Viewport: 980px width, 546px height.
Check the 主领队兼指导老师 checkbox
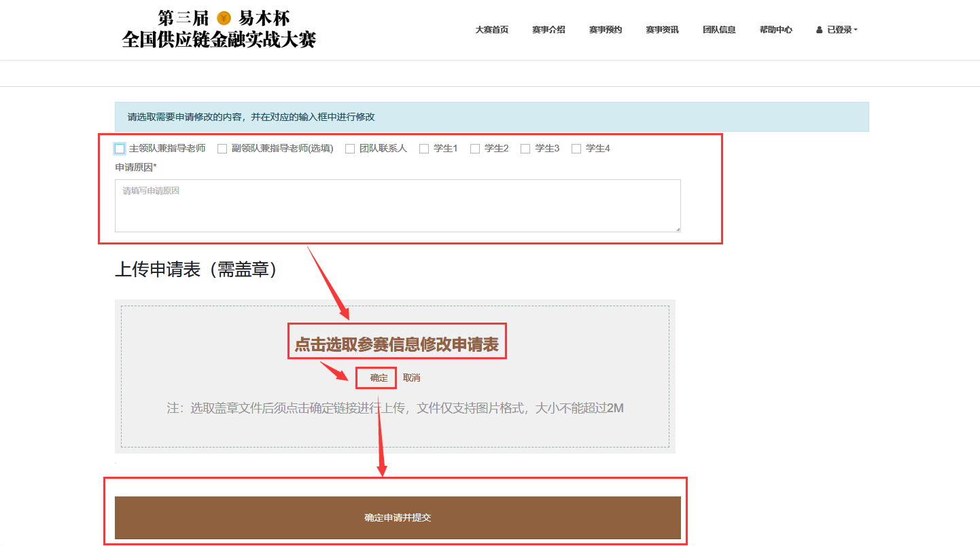click(120, 149)
